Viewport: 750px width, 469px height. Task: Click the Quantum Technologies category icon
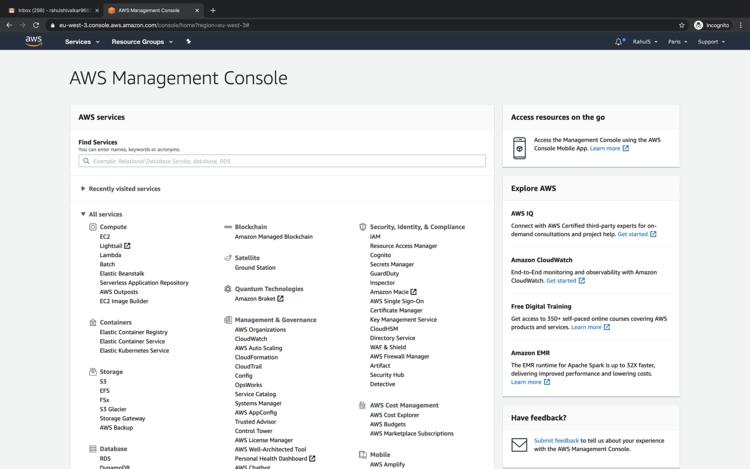[228, 289]
